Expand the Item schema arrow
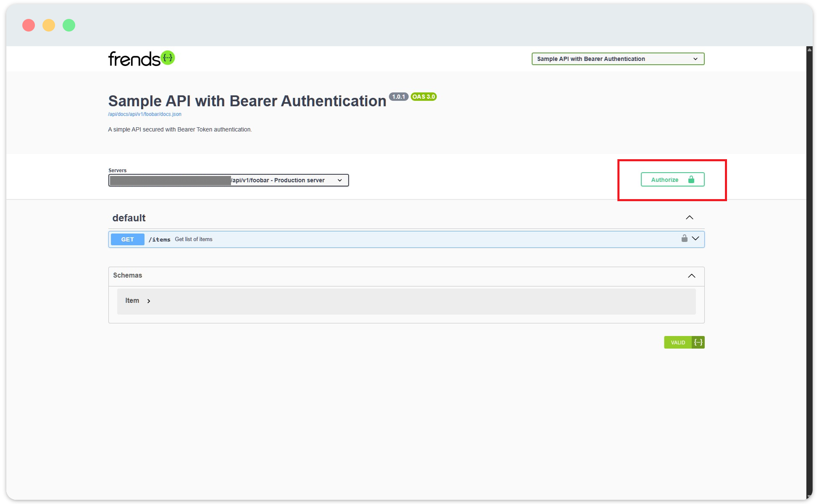This screenshot has height=504, width=819. 149,301
